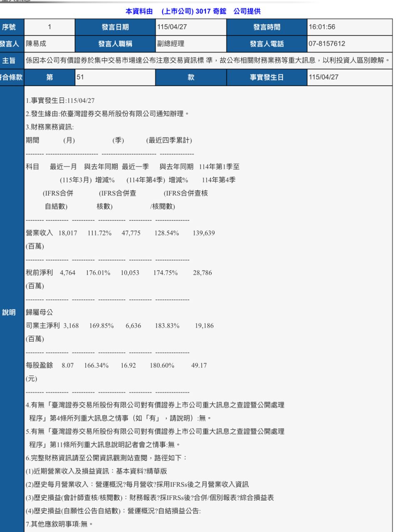The image size is (396, 532).
Task: Click the job title 副總經理
Action: click(x=171, y=44)
